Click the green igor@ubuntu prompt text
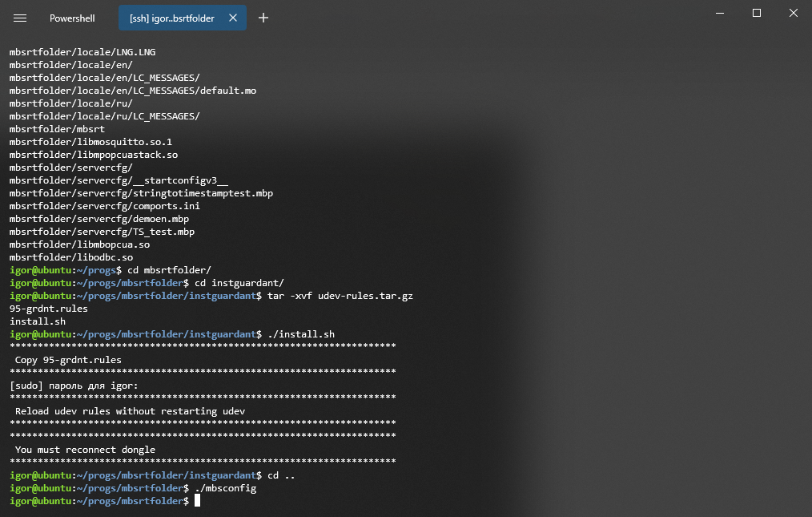The width and height of the screenshot is (812, 517). [x=38, y=500]
